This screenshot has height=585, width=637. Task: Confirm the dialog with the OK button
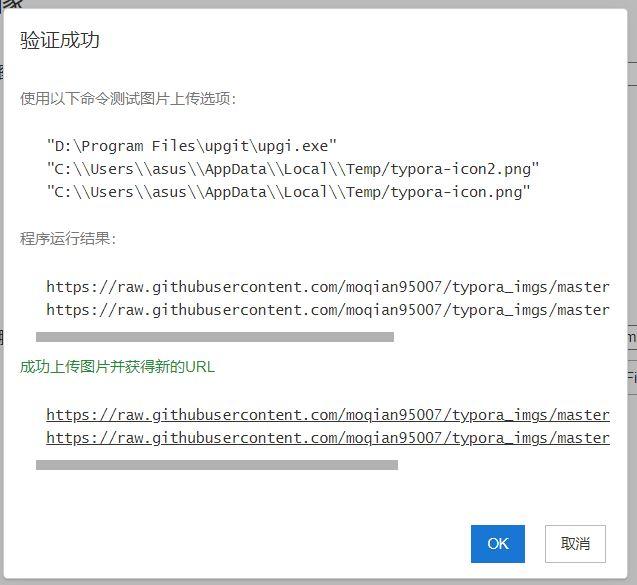(x=498, y=544)
